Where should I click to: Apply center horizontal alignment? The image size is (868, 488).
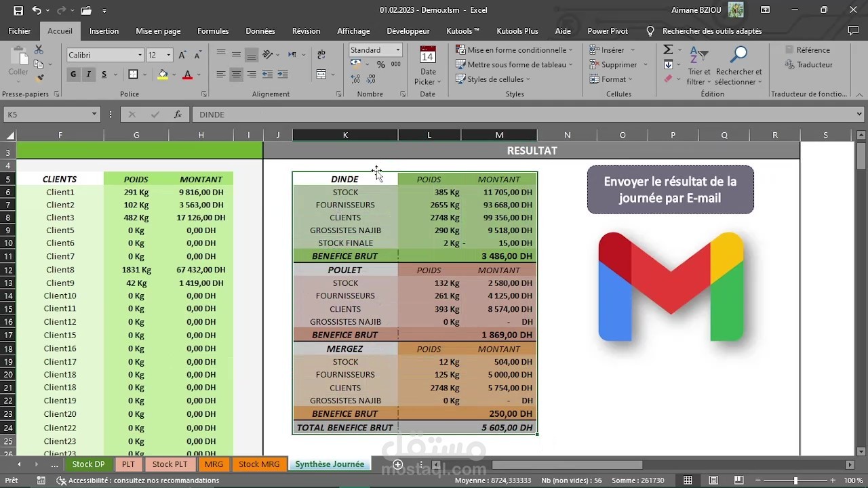click(x=236, y=75)
